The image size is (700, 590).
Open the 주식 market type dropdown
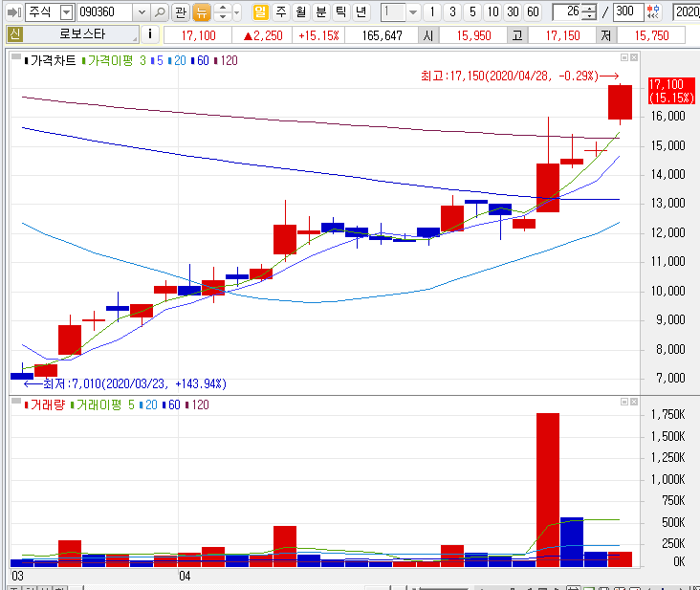coord(66,12)
